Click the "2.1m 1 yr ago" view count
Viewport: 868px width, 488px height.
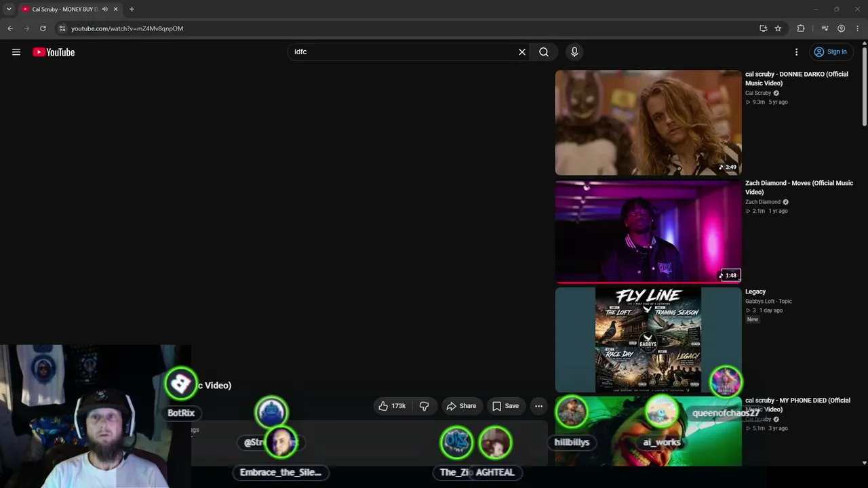[766, 211]
